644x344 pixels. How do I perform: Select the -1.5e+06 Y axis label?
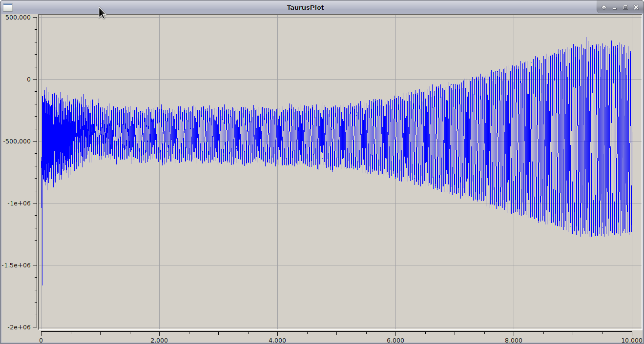[17, 265]
